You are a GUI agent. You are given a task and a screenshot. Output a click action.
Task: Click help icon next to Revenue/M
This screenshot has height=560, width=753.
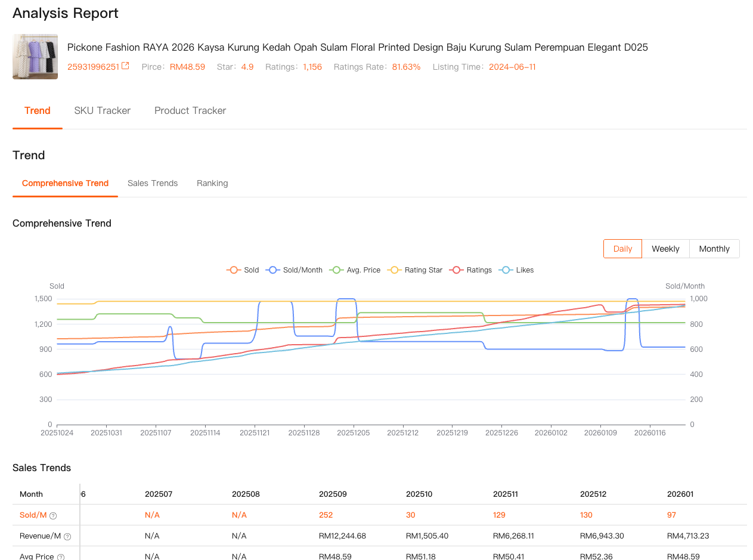67,536
